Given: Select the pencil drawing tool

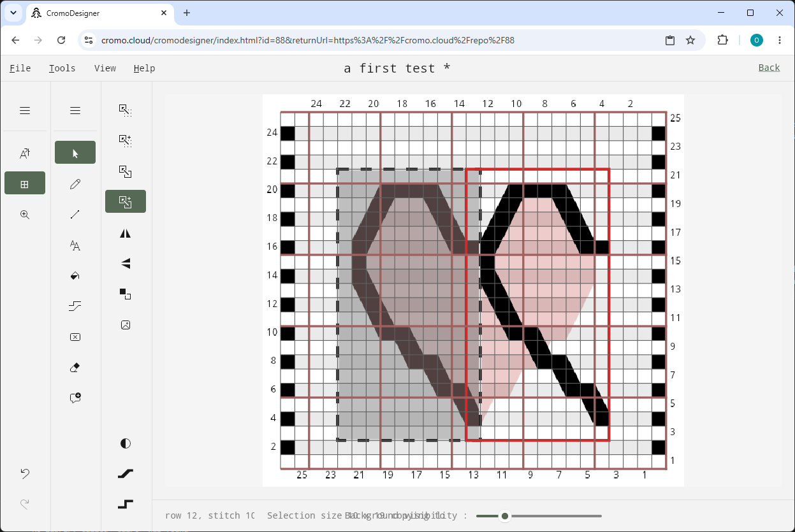Looking at the screenshot, I should point(75,184).
